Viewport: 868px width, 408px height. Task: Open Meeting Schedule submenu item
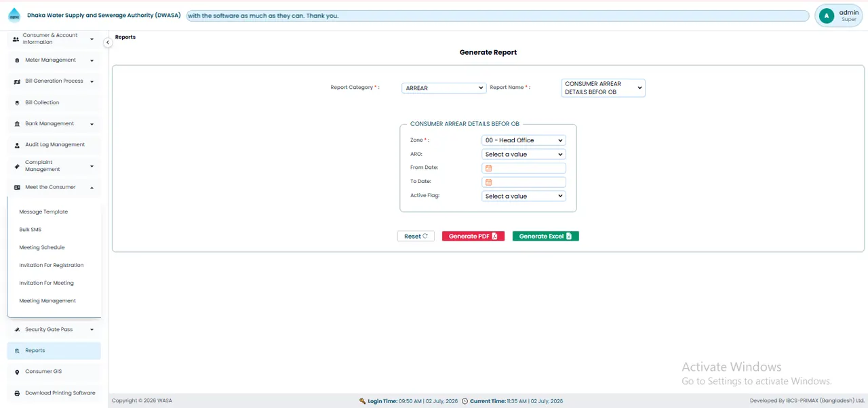click(x=42, y=247)
